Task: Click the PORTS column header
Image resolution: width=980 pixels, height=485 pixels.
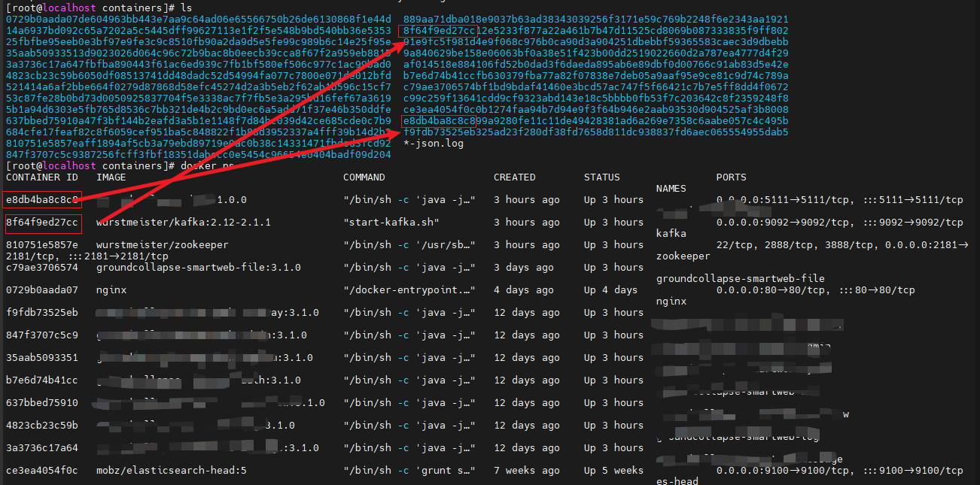Action: click(x=732, y=177)
